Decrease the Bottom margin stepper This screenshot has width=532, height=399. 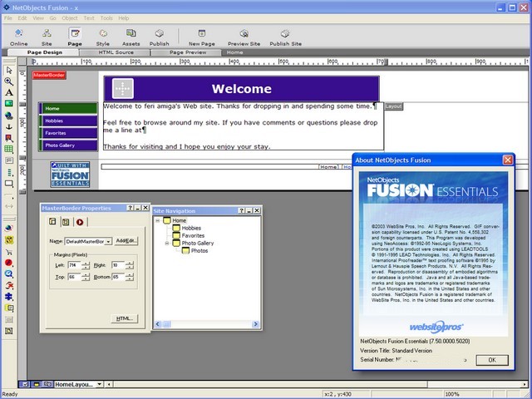130,279
